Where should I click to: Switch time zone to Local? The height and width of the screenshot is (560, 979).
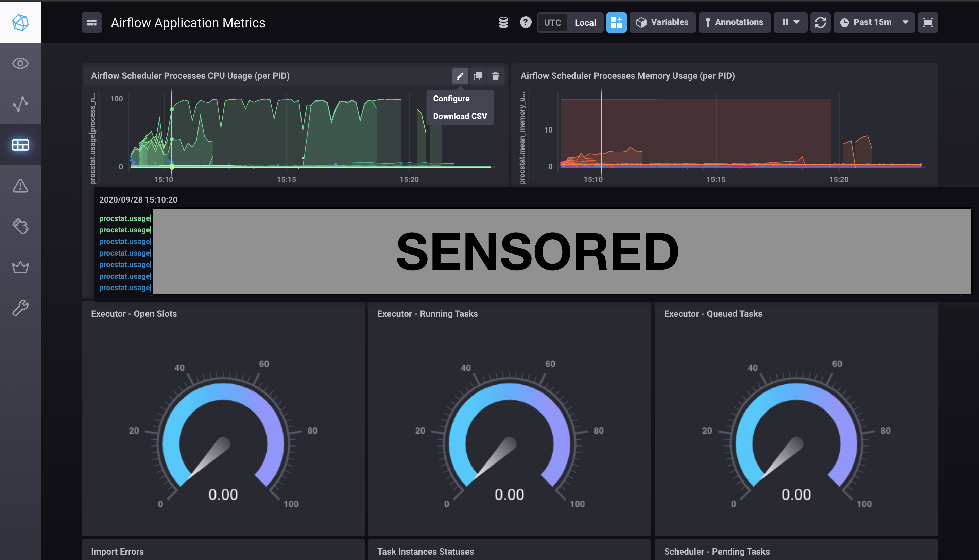(585, 23)
